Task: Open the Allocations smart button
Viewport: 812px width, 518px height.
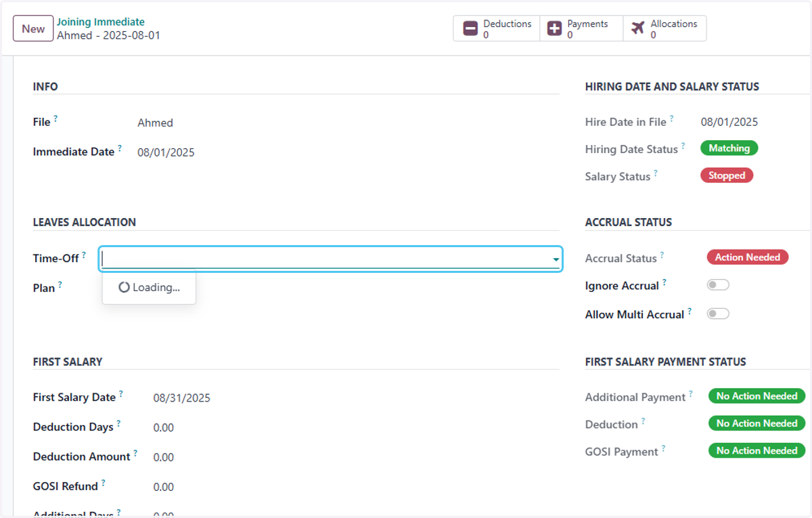Action: pos(664,28)
